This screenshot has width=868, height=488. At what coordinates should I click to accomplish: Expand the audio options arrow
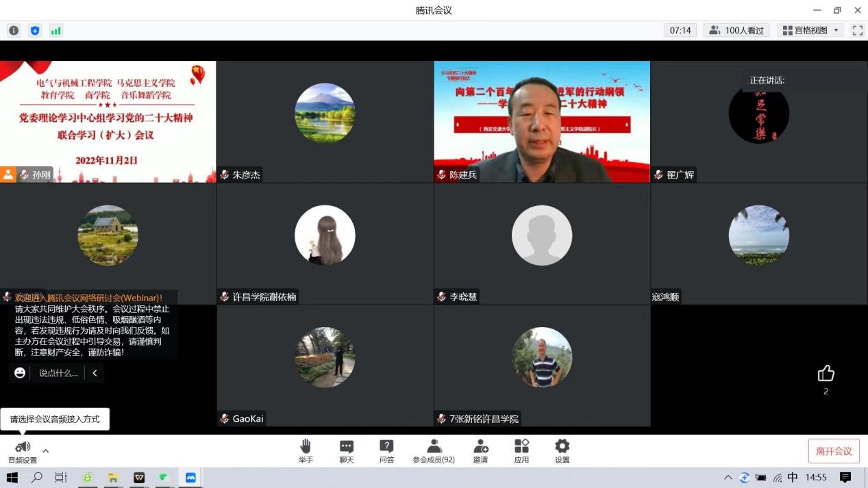(46, 451)
